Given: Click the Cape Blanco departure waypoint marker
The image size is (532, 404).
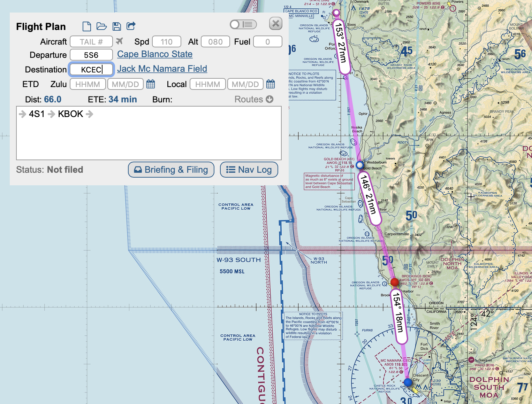Looking at the screenshot, I should pyautogui.click(x=336, y=13).
